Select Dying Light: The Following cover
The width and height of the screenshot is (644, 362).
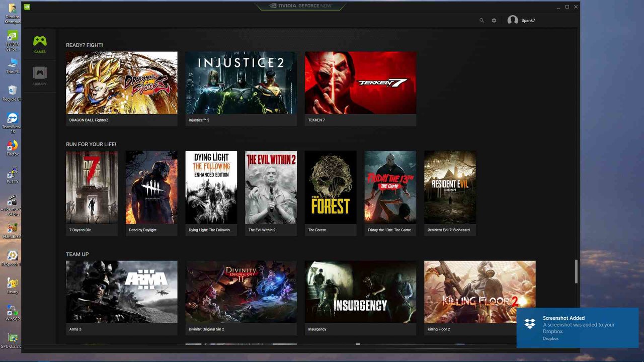[211, 187]
